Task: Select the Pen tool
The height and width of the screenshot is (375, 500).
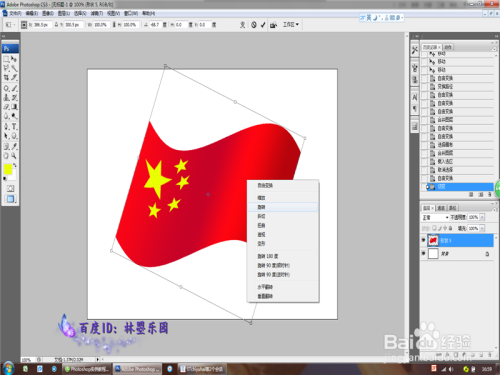Action: [x=6, y=127]
